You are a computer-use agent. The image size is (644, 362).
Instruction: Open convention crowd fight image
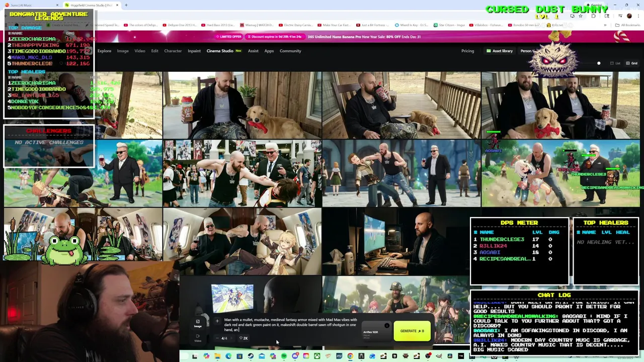pyautogui.click(x=242, y=173)
